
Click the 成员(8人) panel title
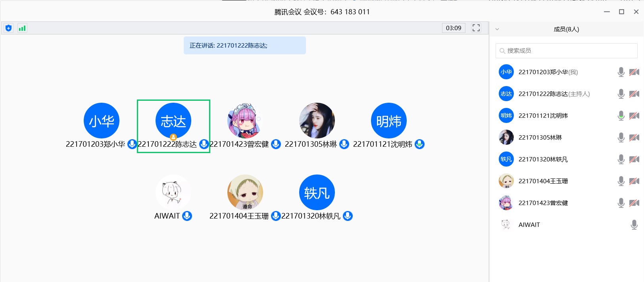(566, 29)
